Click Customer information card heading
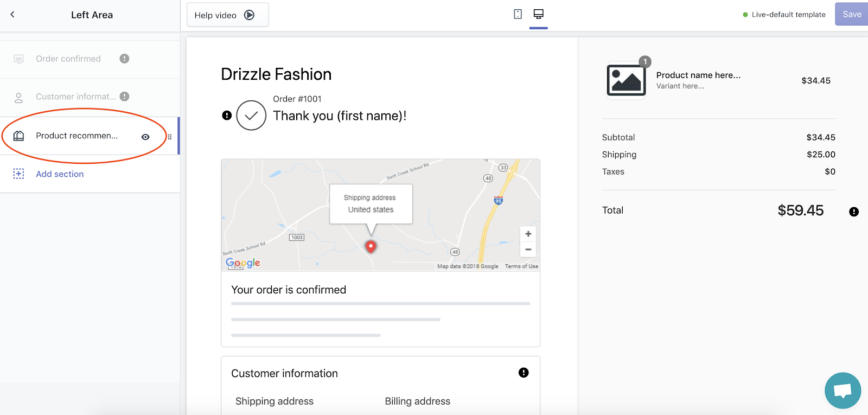Screen dimensions: 868x415 (x=284, y=373)
